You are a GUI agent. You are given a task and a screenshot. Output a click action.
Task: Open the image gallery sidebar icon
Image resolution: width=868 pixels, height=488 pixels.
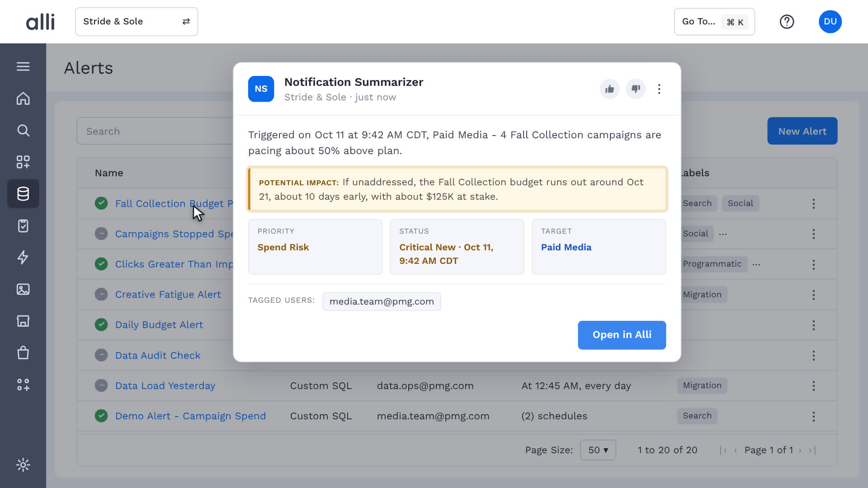coord(23,289)
